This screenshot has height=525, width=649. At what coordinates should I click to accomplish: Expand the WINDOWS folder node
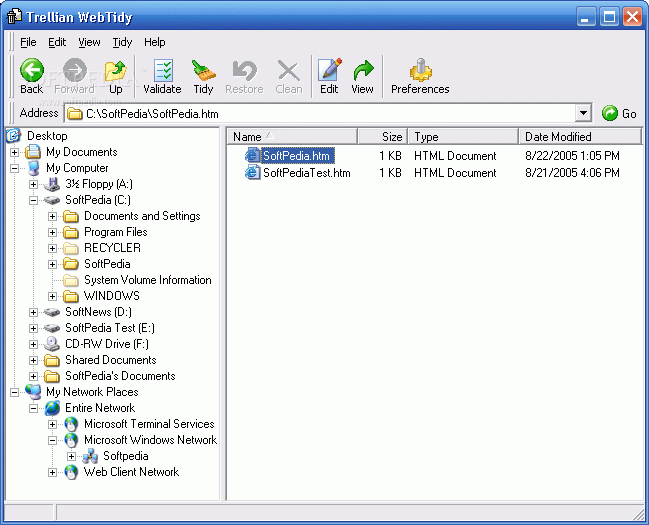pyautogui.click(x=53, y=296)
